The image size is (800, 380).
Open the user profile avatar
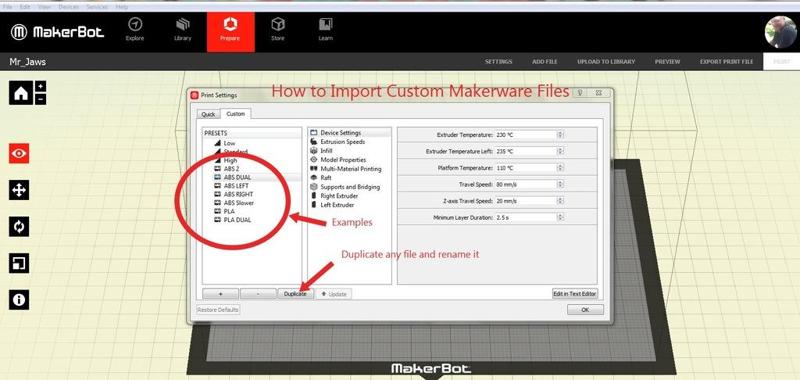[x=781, y=32]
